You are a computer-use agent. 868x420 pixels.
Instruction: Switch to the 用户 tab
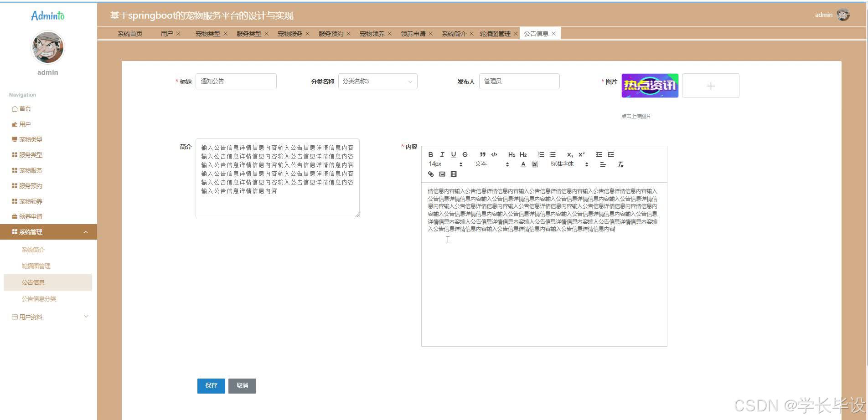pos(166,34)
